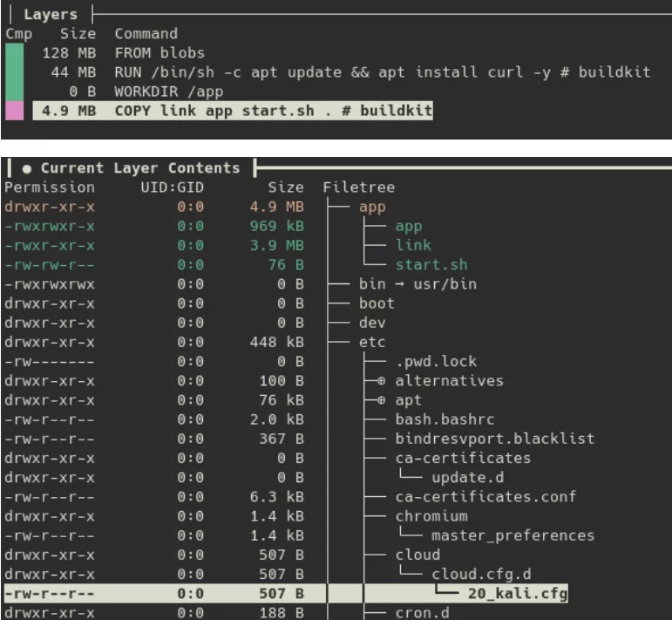Collapse the app directory in filetree

click(x=371, y=208)
